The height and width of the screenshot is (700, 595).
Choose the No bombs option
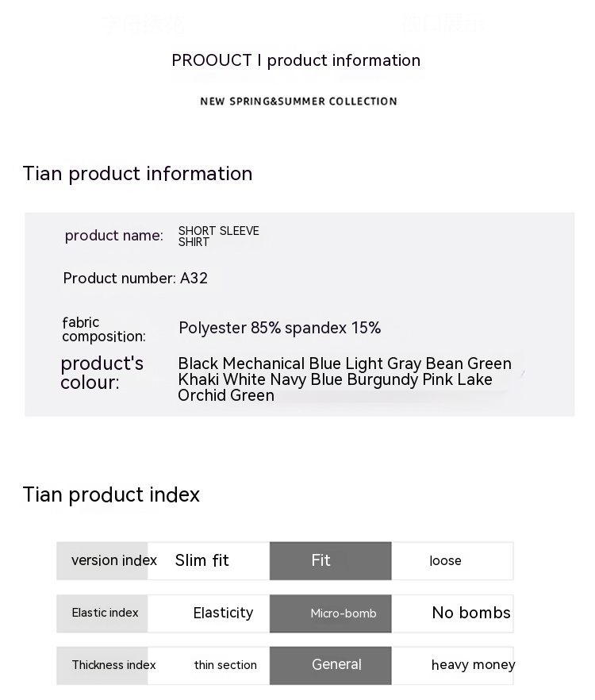tap(470, 613)
